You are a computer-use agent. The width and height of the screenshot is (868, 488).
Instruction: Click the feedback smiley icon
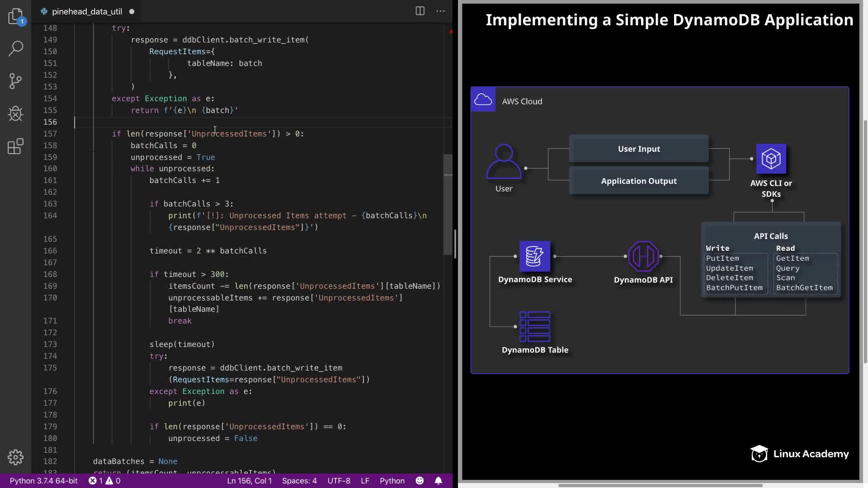pos(420,481)
